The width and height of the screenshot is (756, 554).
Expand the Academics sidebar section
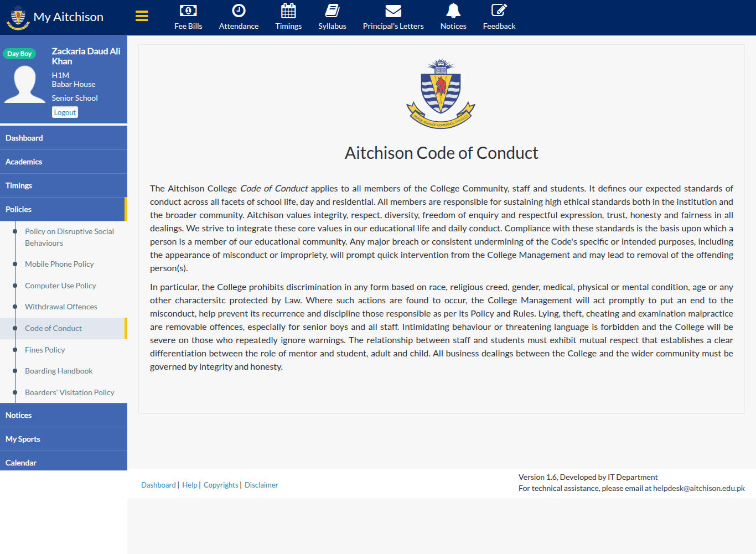(64, 162)
